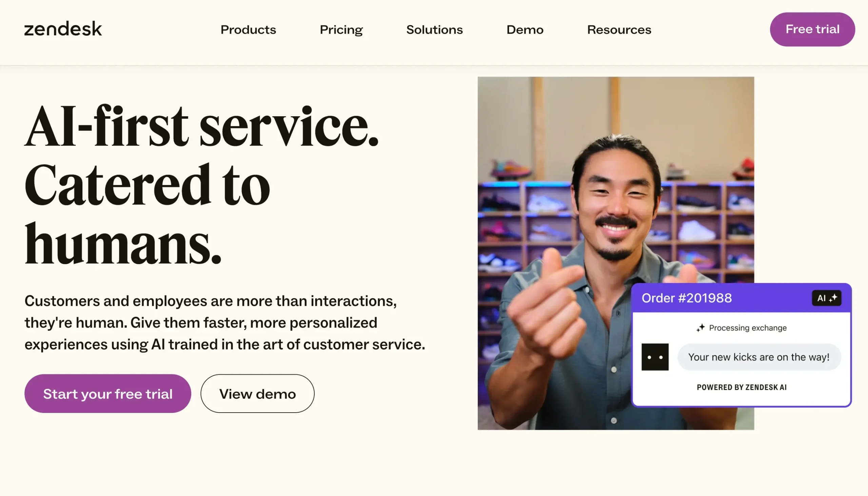The image size is (868, 496).
Task: Click the sparkle icon beside Processing exchange
Action: 701,328
